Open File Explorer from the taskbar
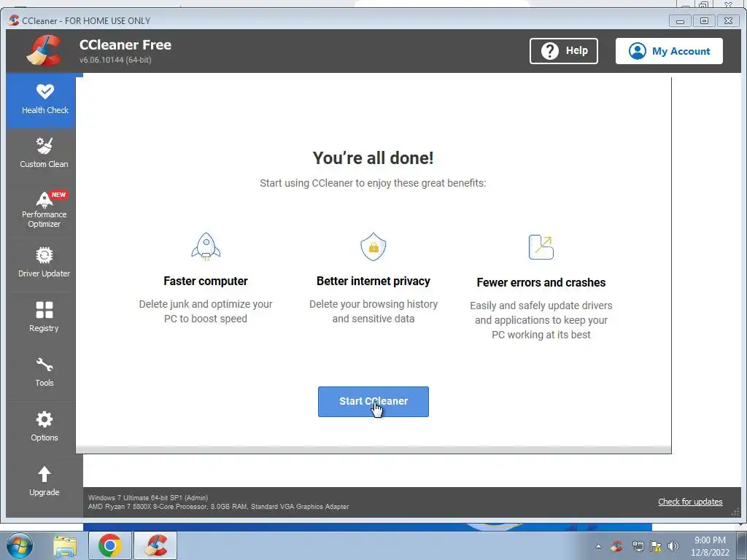 pyautogui.click(x=65, y=545)
